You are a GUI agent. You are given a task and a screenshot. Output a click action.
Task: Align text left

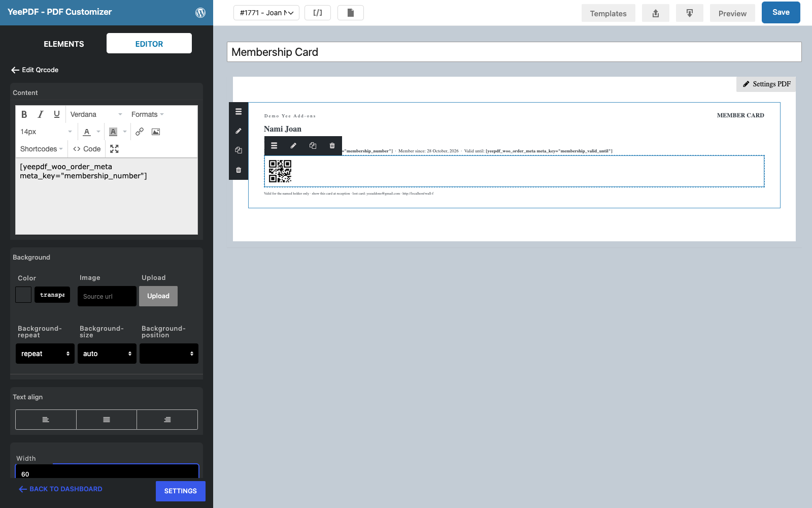point(46,420)
